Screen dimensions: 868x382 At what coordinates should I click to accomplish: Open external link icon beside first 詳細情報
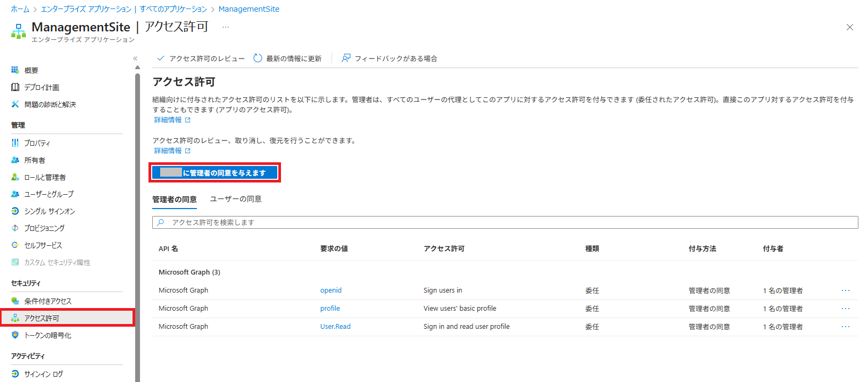click(187, 120)
